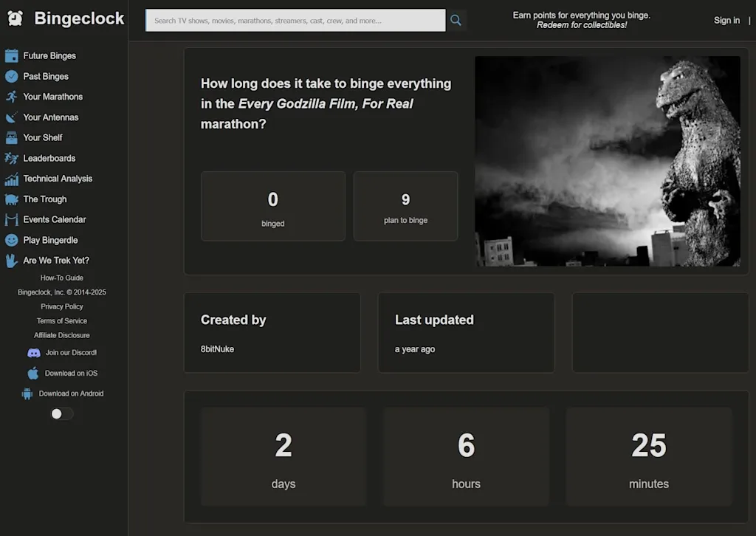Visit The Trough section
756x536 pixels.
tap(45, 199)
